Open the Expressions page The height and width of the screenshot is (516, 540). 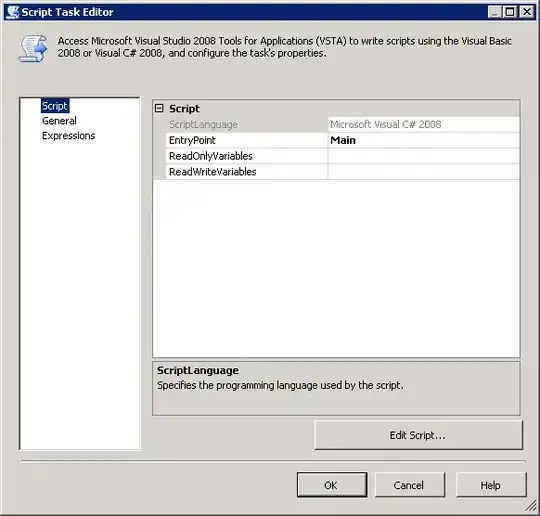click(x=68, y=136)
